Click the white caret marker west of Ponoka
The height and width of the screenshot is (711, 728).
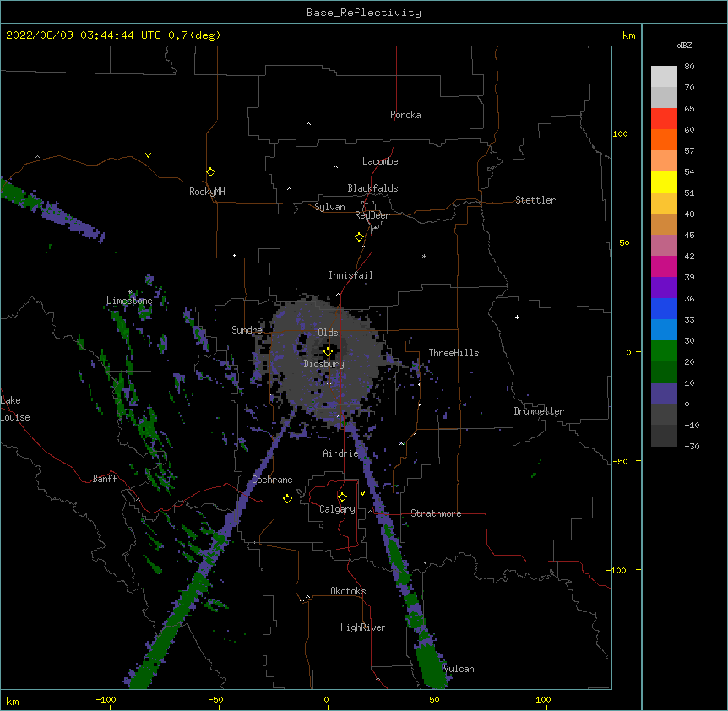tap(308, 124)
